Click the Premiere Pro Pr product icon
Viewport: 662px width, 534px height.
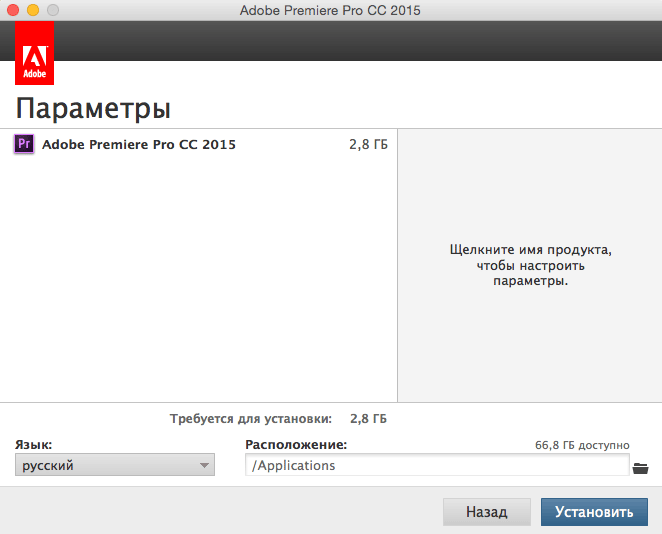[x=24, y=144]
